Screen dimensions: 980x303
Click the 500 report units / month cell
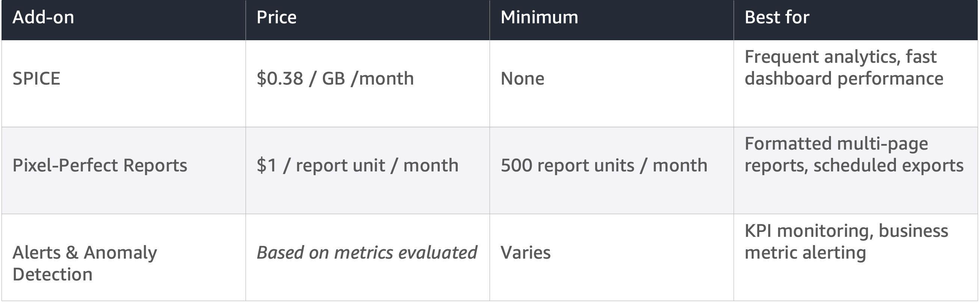tap(604, 165)
